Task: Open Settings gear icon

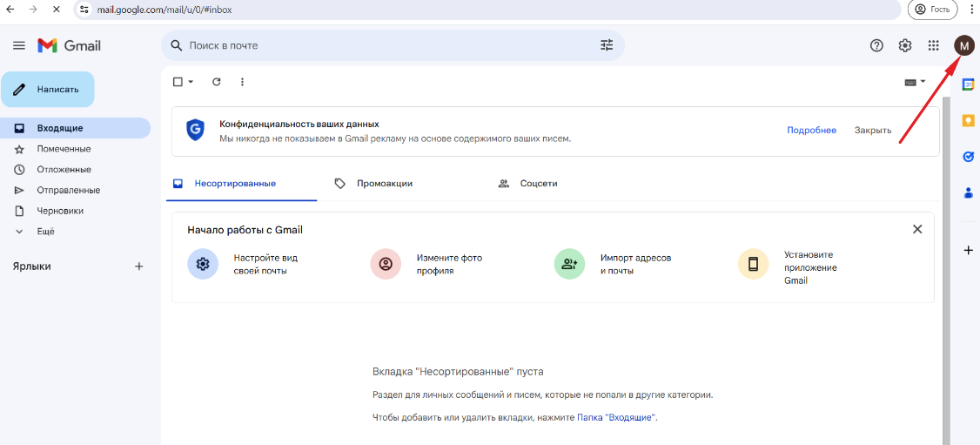Action: (x=905, y=45)
